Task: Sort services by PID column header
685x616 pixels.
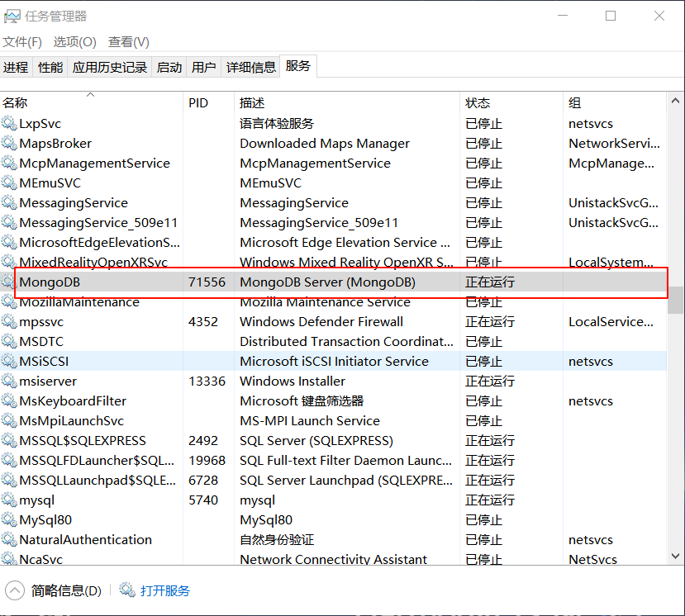Action: 209,102
